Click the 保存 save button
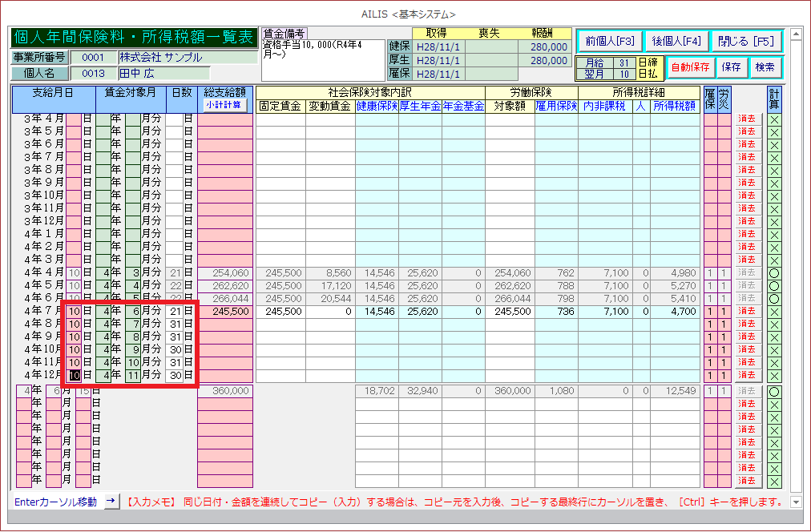 pos(731,67)
